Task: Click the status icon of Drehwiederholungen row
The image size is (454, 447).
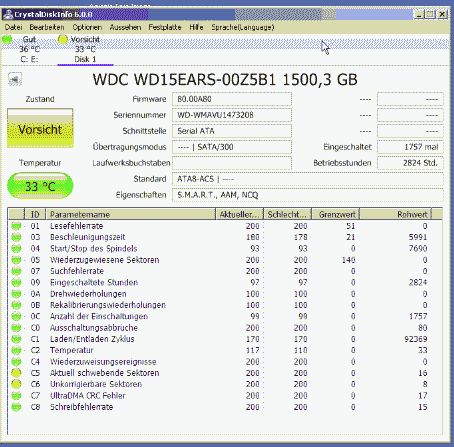Action: coord(16,294)
